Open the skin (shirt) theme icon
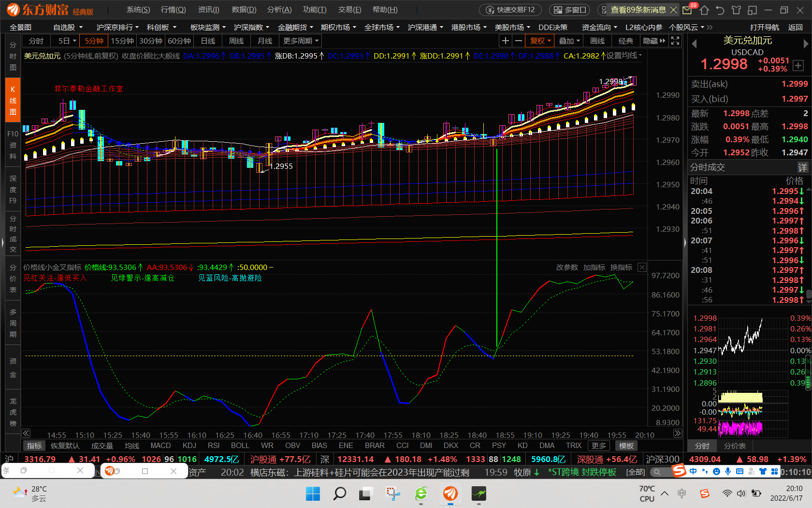Screen dimensions: 812x508 pos(736,10)
